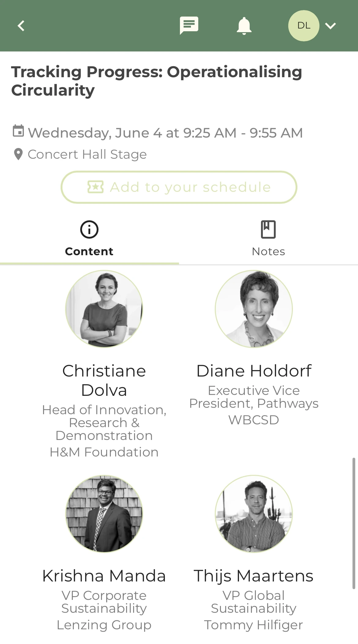
Task: Open the Krishna Manda name link
Action: pyautogui.click(x=104, y=576)
